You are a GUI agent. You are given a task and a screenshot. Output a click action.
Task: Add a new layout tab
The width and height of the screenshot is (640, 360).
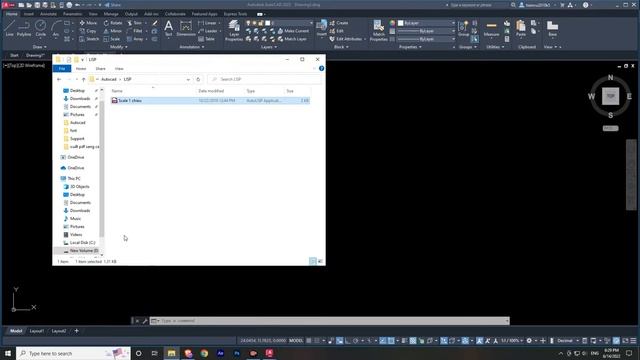(76, 331)
